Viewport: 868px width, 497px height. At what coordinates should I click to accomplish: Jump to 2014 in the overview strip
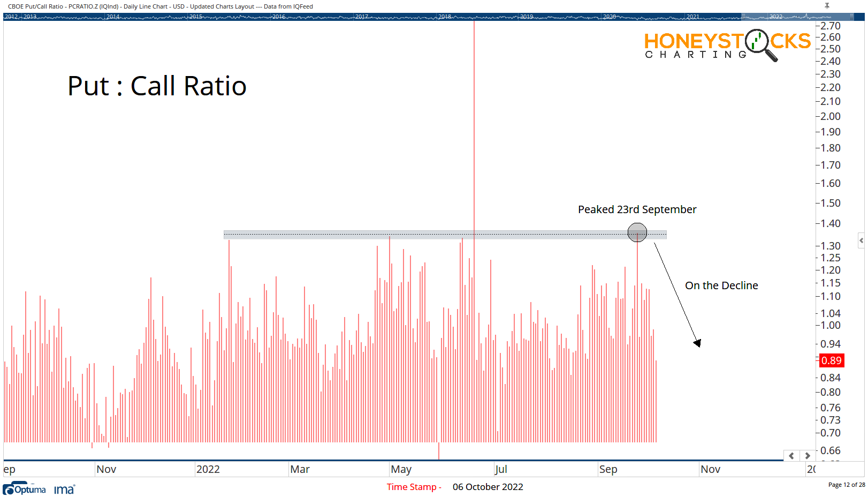click(113, 17)
